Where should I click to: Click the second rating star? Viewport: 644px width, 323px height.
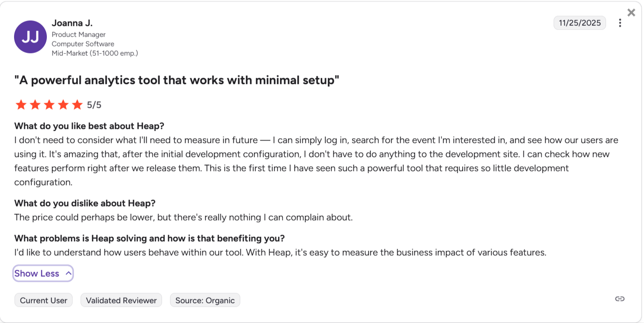(x=35, y=105)
